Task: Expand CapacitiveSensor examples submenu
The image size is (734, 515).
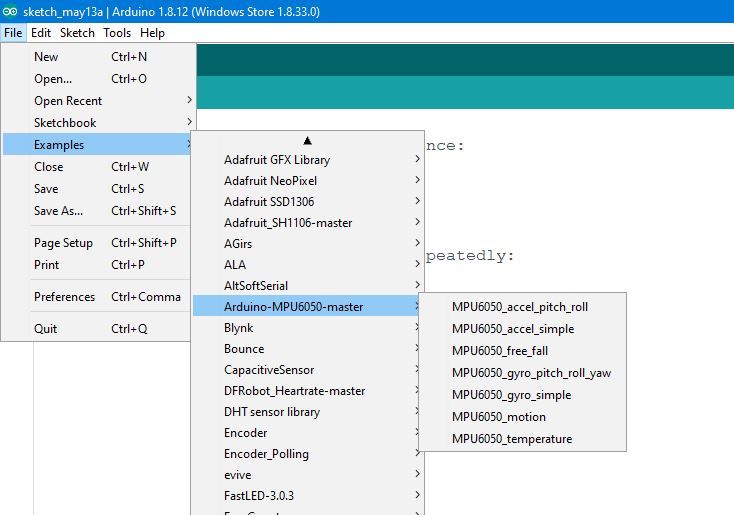Action: coord(306,370)
